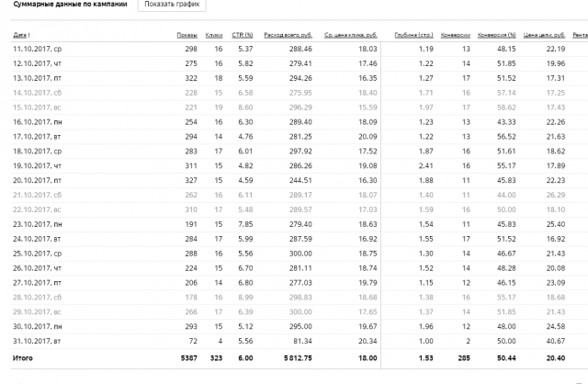Click the Показать график button
Screen dimensions: 588x384
tap(172, 4)
